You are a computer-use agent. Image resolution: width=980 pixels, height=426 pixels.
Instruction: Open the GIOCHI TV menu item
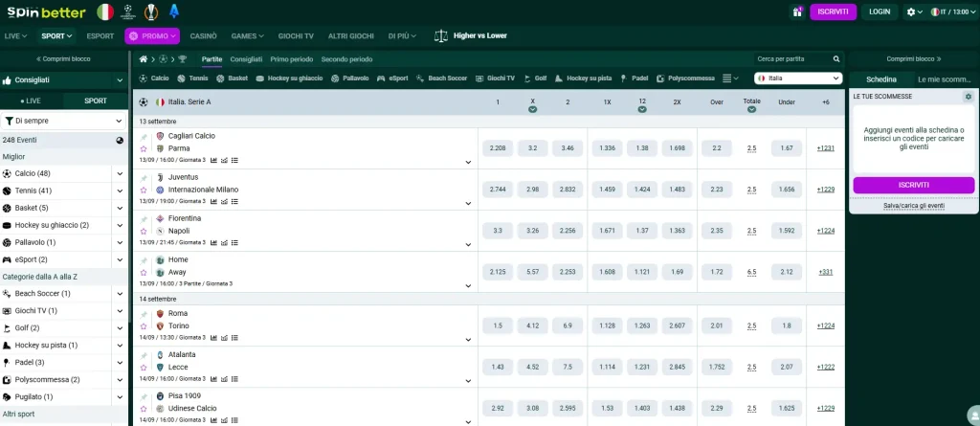[x=296, y=36]
